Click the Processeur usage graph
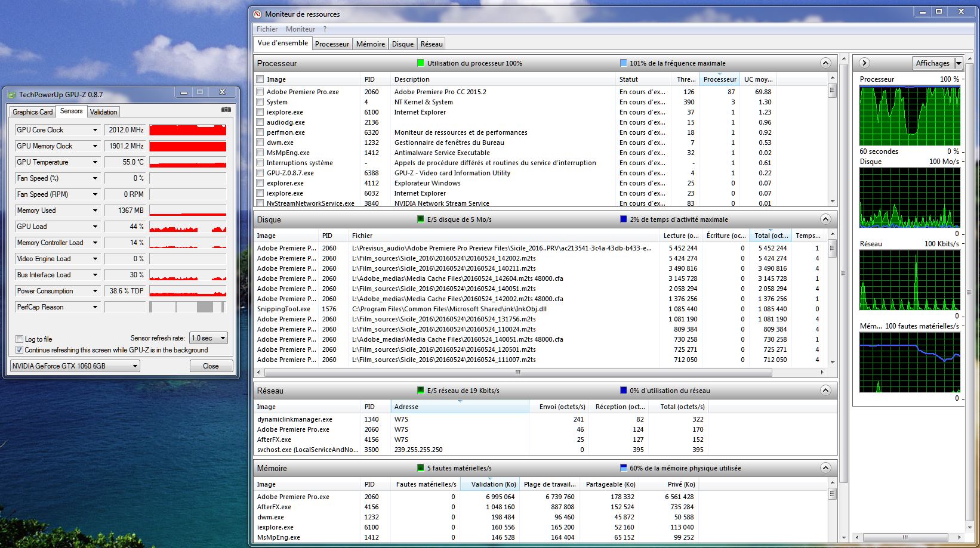 pos(910,116)
